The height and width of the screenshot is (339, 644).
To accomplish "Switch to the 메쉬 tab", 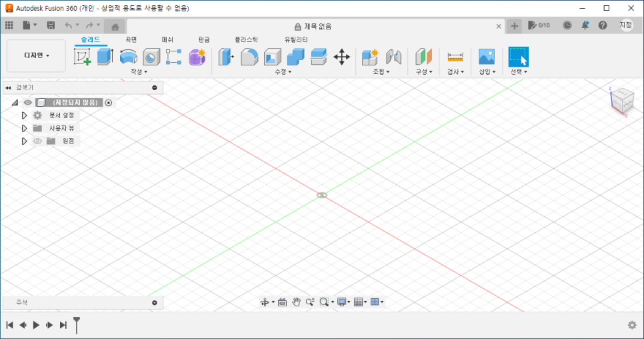I will (x=167, y=39).
